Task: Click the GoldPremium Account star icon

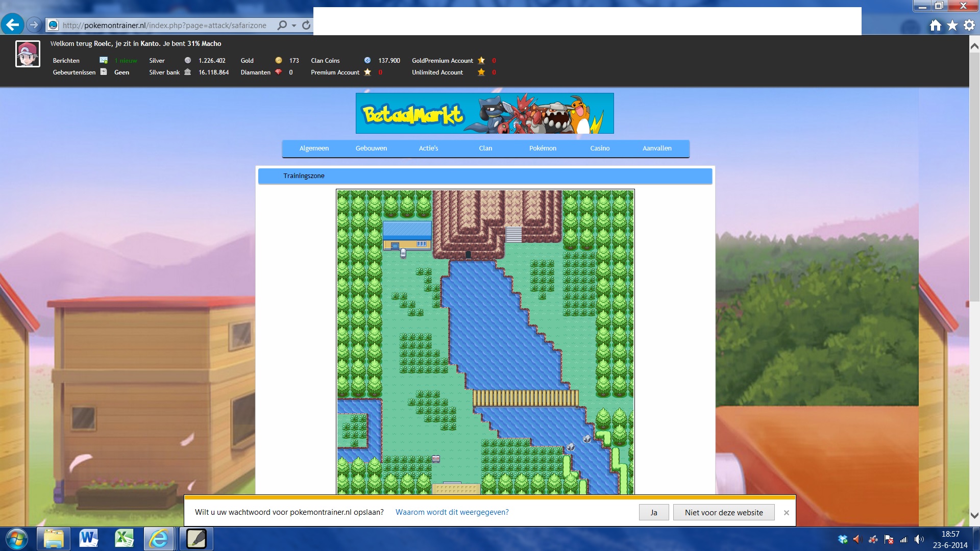Action: click(x=481, y=60)
